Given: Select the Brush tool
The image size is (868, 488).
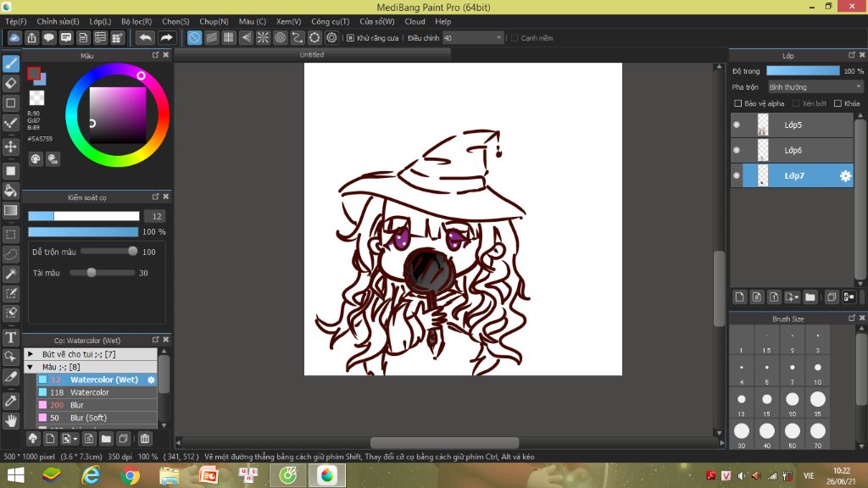Looking at the screenshot, I should pos(10,64).
